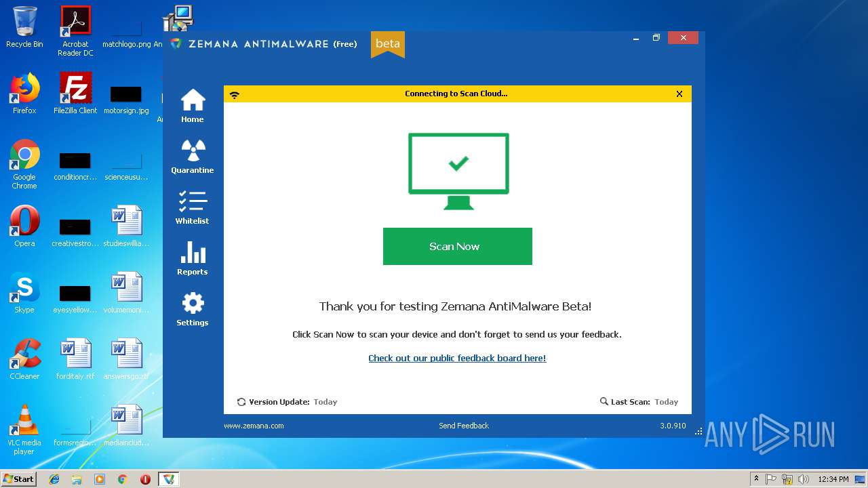Image resolution: width=868 pixels, height=488 pixels.
Task: Click the Last Scan magnifier icon
Action: point(604,402)
